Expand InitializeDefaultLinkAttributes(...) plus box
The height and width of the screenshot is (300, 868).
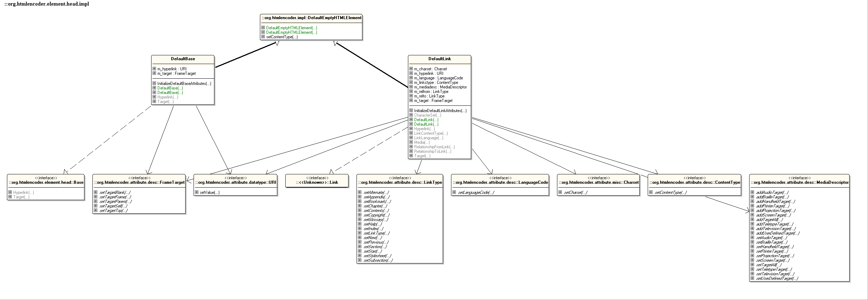tap(411, 111)
